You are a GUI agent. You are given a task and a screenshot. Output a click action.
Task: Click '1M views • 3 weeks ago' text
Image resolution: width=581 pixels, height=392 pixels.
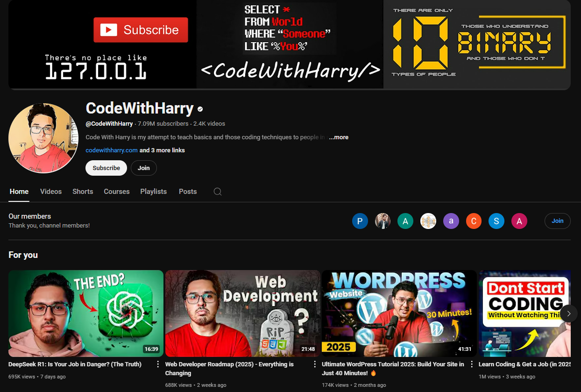507,377
